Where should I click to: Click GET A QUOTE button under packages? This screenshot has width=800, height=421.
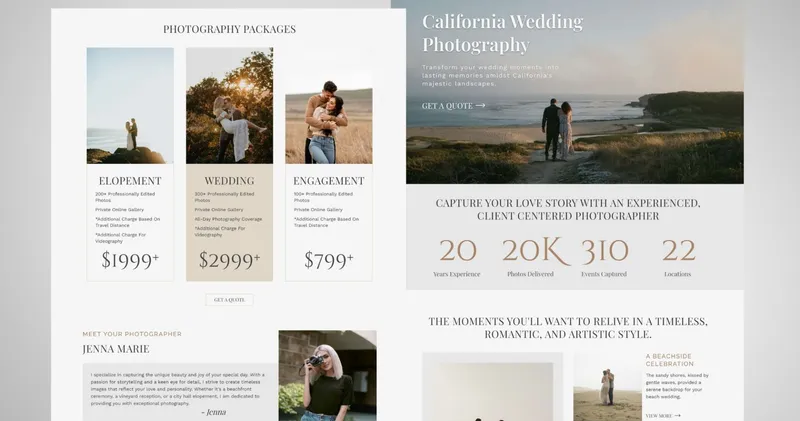pyautogui.click(x=229, y=300)
